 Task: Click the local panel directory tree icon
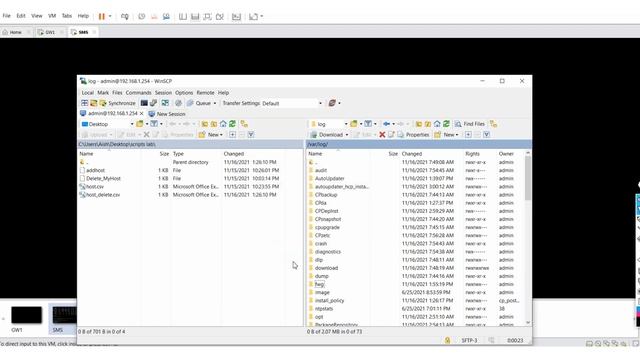[244, 124]
